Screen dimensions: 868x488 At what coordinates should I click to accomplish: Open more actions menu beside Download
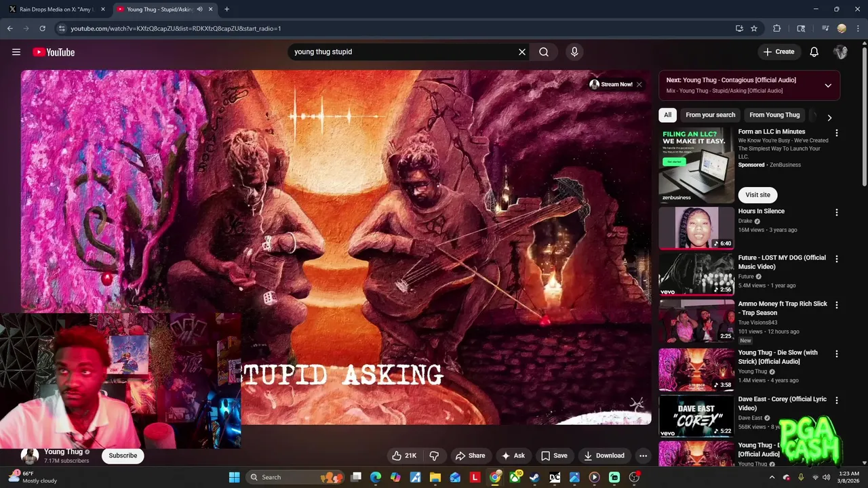click(x=643, y=455)
